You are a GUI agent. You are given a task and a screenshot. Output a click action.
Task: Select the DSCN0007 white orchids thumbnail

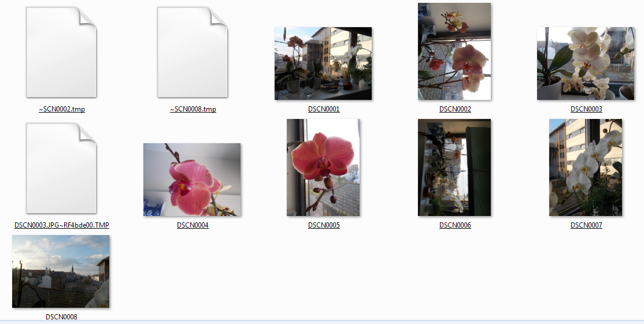[x=586, y=167]
